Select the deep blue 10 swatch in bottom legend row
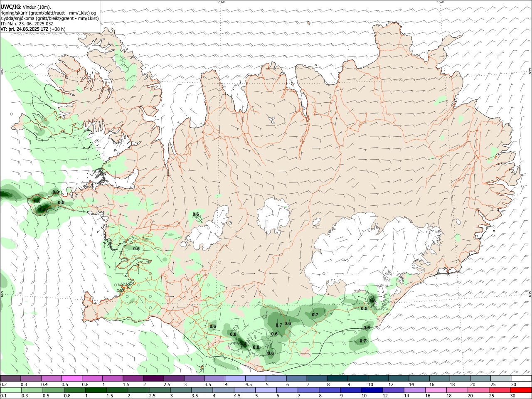 pyautogui.click(x=372, y=390)
